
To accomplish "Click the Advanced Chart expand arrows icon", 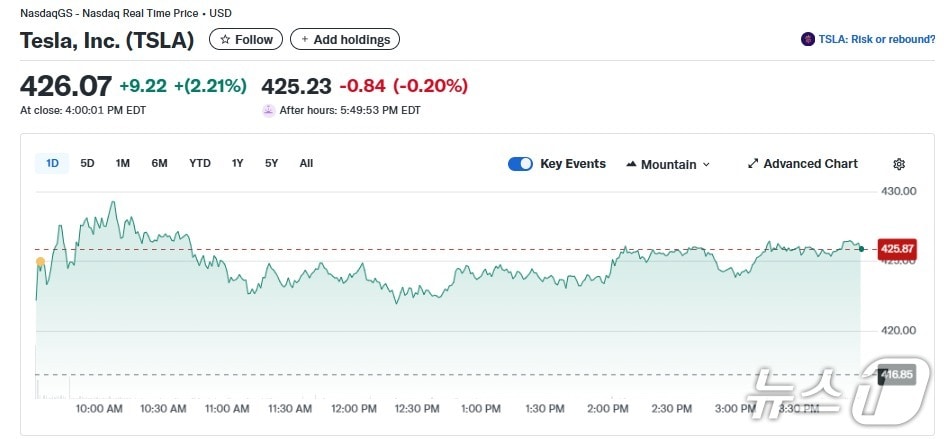I will [x=753, y=164].
